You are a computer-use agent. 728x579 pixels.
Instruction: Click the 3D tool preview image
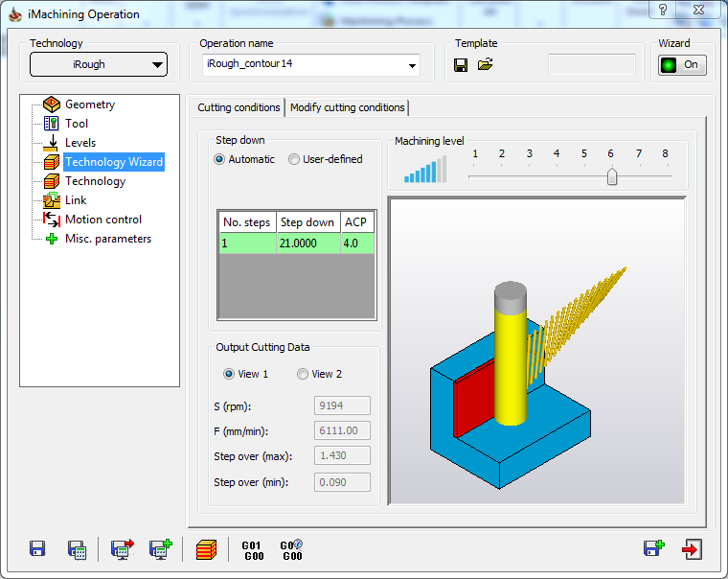pyautogui.click(x=536, y=351)
